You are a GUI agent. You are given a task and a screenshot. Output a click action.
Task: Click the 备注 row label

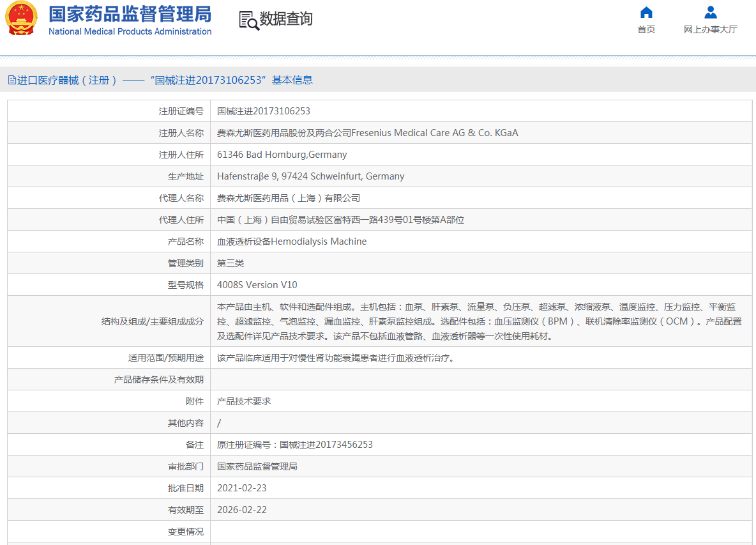tap(195, 445)
